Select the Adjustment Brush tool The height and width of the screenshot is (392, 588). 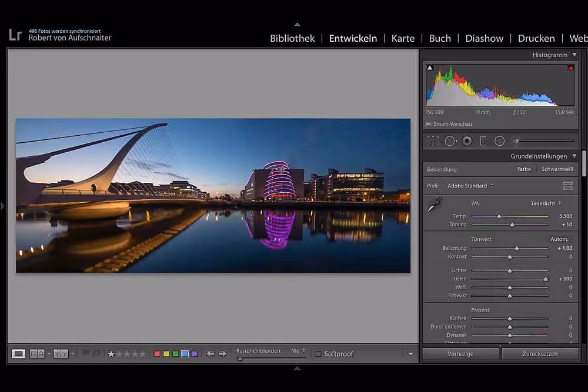point(544,141)
